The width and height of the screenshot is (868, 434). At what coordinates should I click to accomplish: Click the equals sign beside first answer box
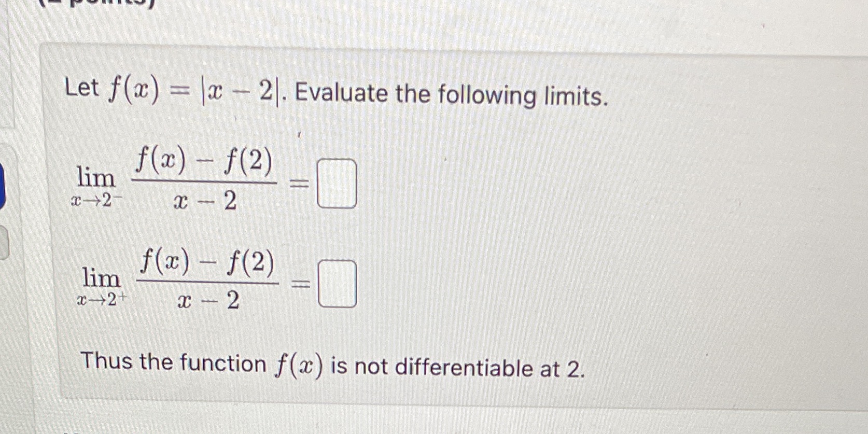(x=298, y=184)
